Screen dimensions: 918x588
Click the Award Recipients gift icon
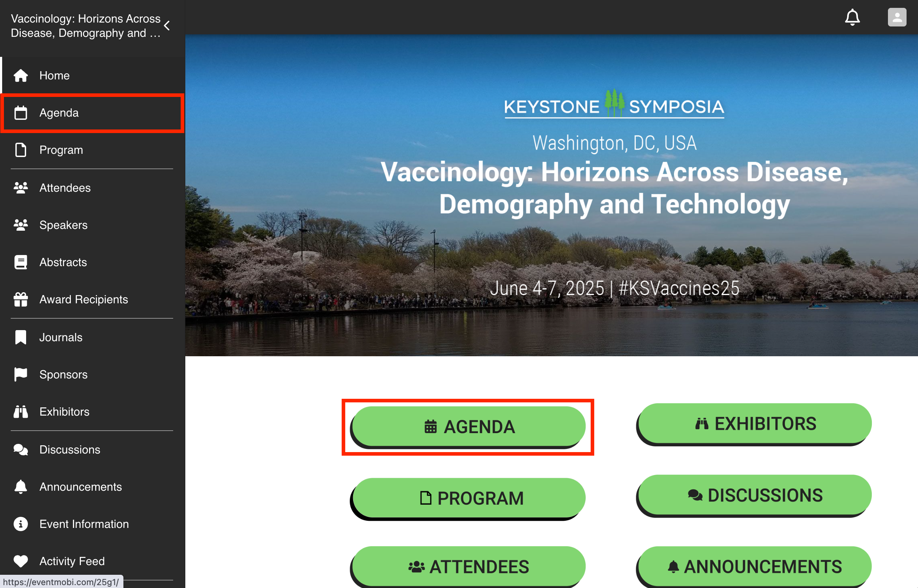coord(21,299)
